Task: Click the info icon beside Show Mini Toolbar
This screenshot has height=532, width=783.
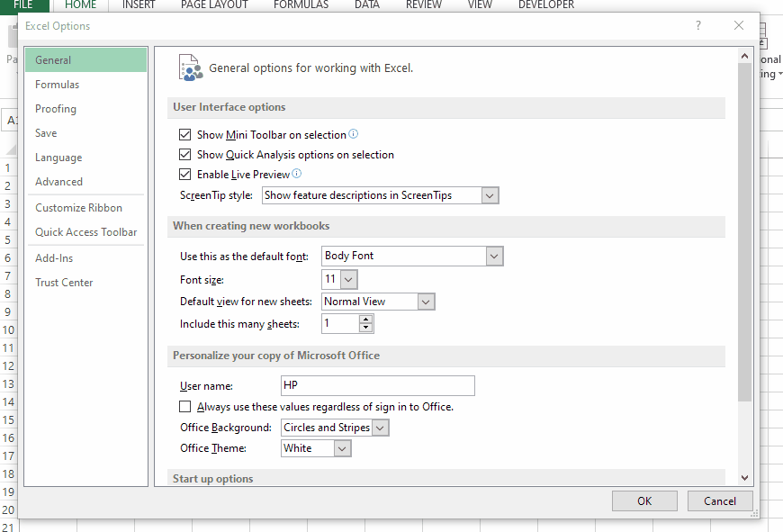Action: (353, 134)
